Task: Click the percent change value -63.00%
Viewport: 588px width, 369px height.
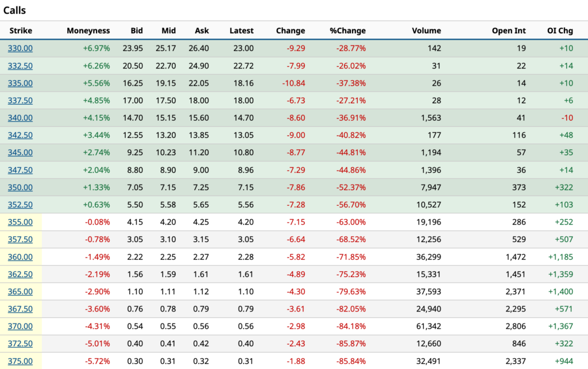Action: (x=351, y=222)
